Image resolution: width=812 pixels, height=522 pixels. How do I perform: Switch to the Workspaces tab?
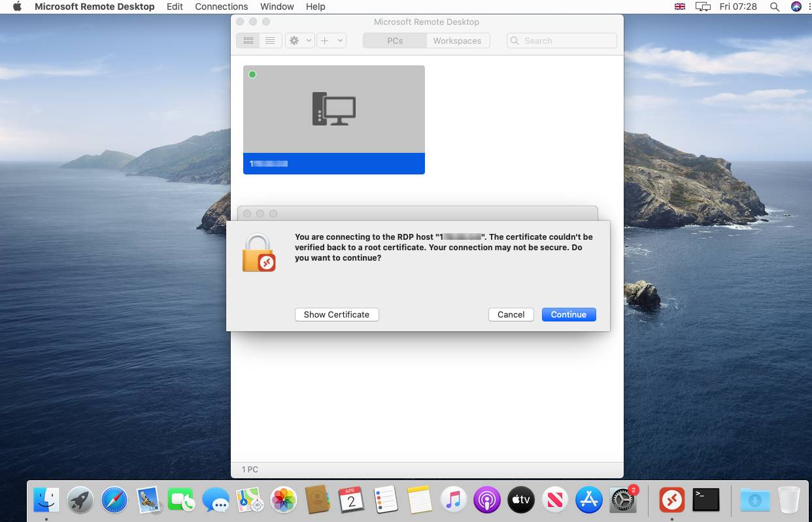point(457,41)
